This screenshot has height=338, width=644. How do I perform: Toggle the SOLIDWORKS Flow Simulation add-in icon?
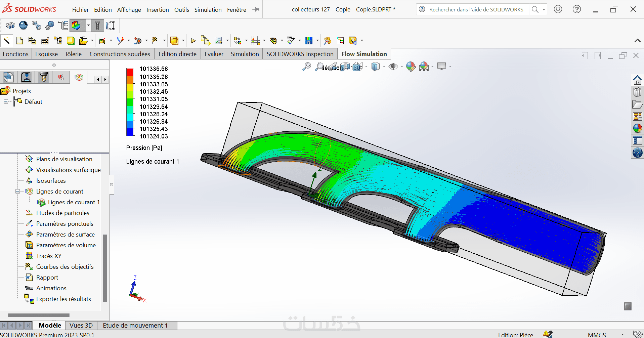(x=76, y=26)
